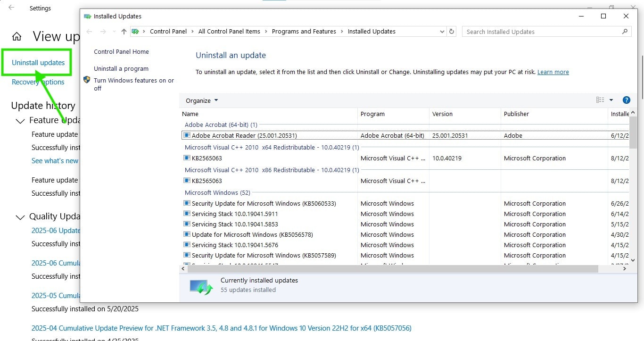Collapse Visual C++ 2010 x64 Redistributable group
The height and width of the screenshot is (341, 644).
(x=272, y=148)
